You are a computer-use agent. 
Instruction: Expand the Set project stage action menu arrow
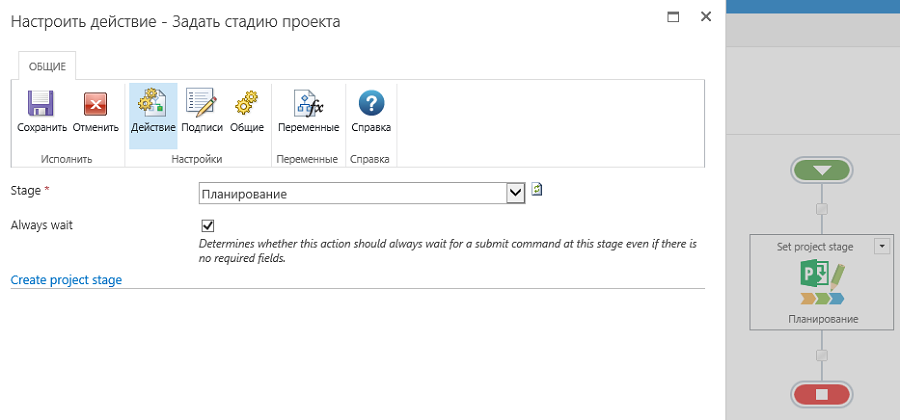882,246
